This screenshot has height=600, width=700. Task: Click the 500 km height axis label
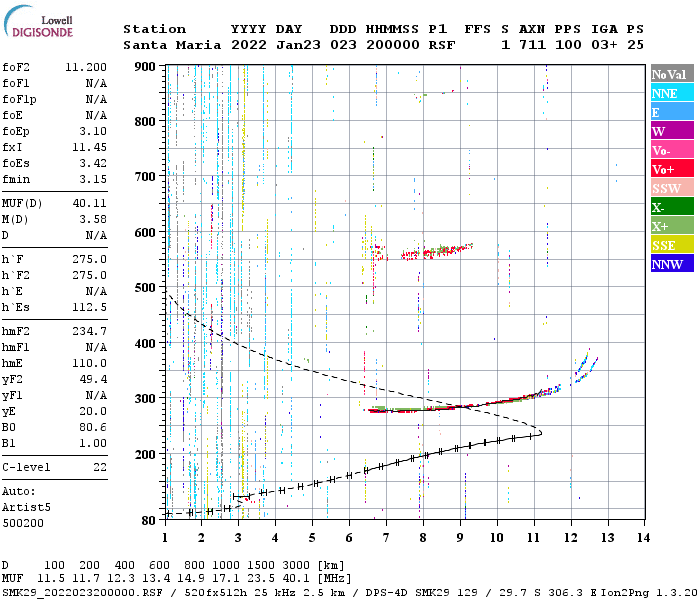[x=145, y=288]
